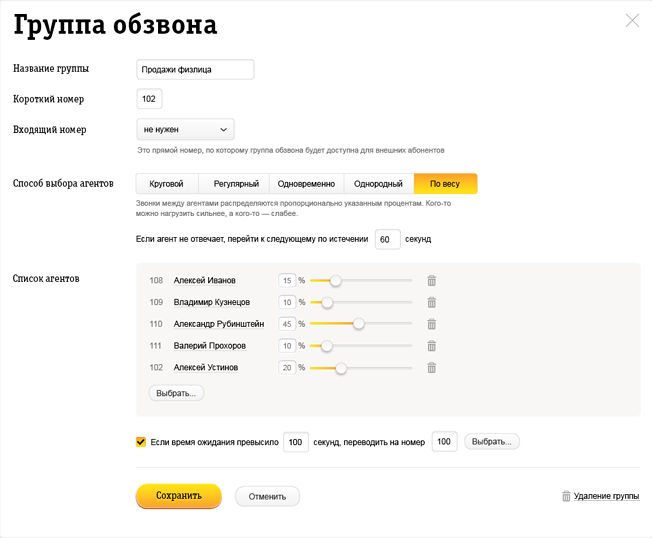This screenshot has width=652, height=538.
Task: Click the Название группы text field
Action: (195, 69)
